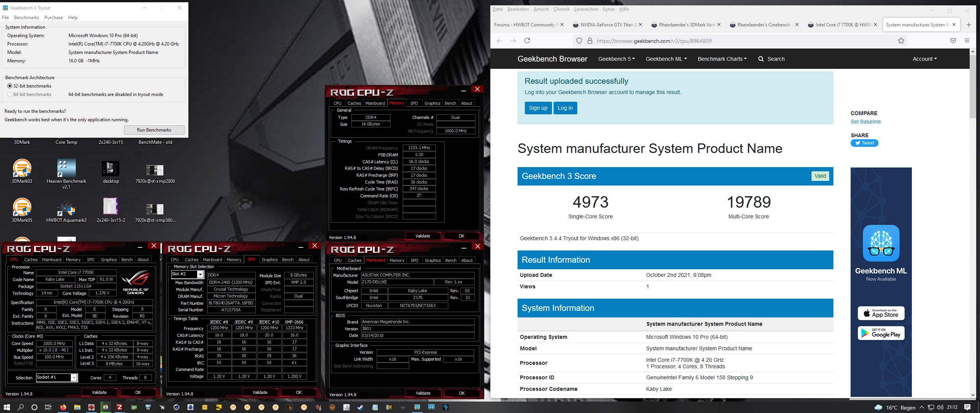
Task: Reload the Geekbench browser page
Action: 527,41
